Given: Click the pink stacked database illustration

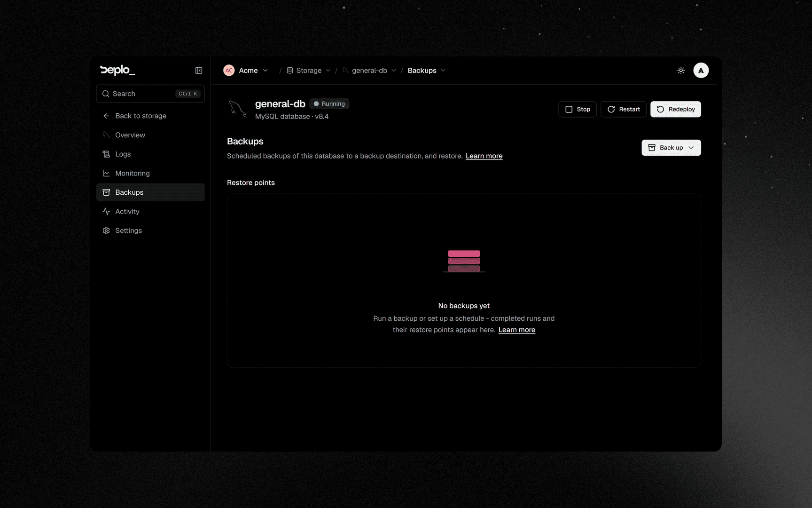Looking at the screenshot, I should point(464,261).
